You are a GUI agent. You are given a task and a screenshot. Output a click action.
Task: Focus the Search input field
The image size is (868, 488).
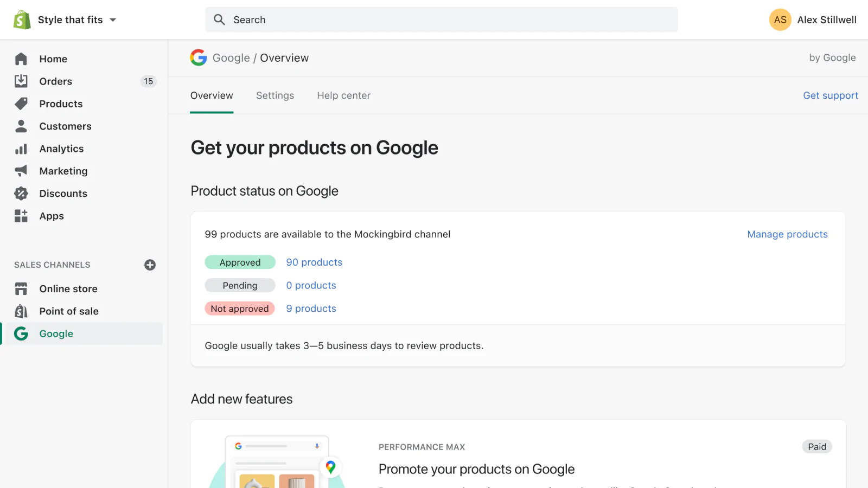(x=441, y=20)
